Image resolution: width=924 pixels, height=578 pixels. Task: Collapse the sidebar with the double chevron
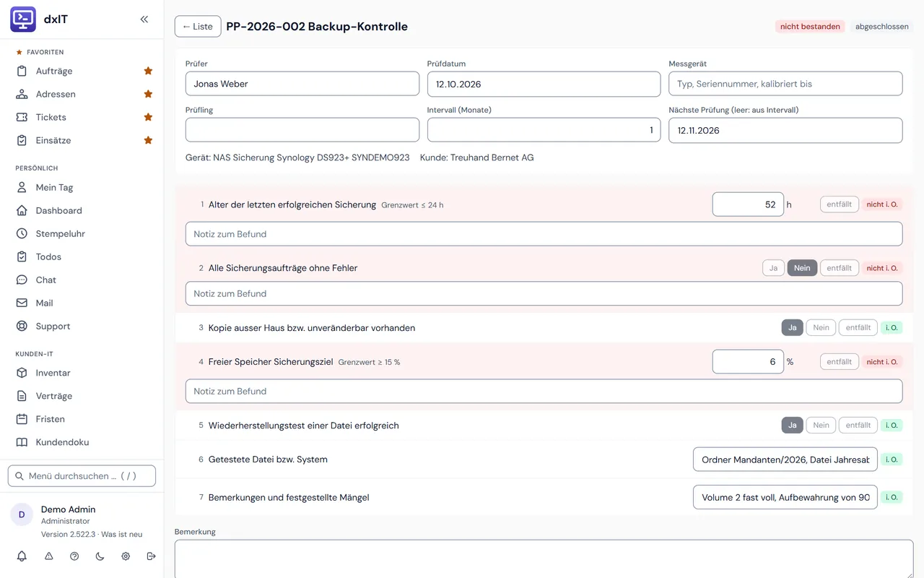144,20
